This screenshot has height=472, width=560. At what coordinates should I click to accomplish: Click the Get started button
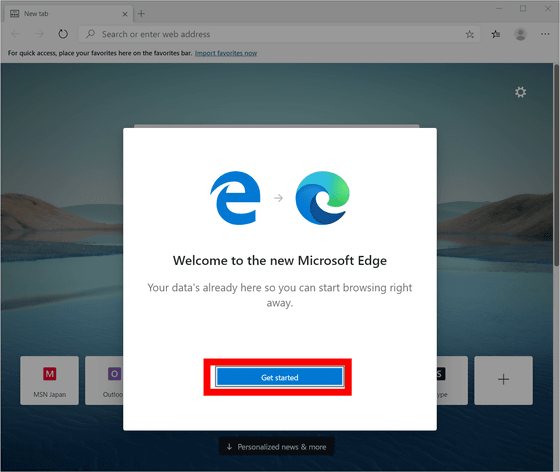tap(279, 377)
